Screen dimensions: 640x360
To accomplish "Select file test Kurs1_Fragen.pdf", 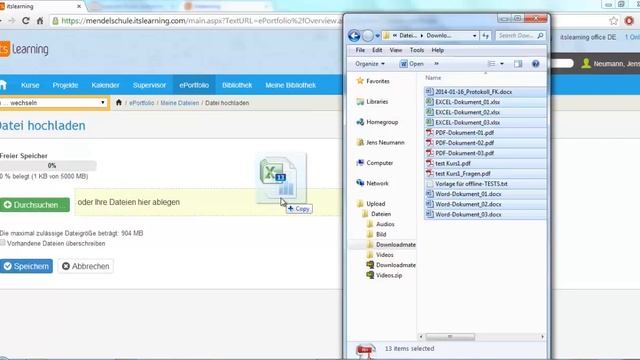I will click(485, 173).
